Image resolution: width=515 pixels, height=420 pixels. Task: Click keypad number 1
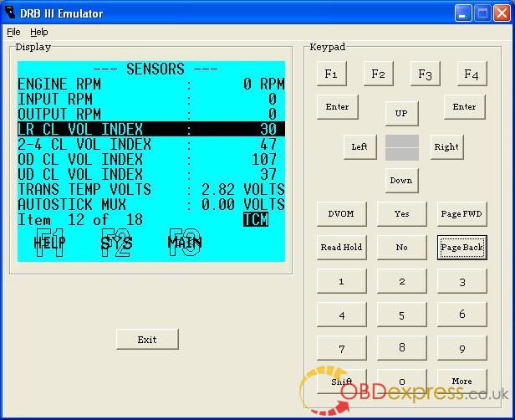[342, 281]
